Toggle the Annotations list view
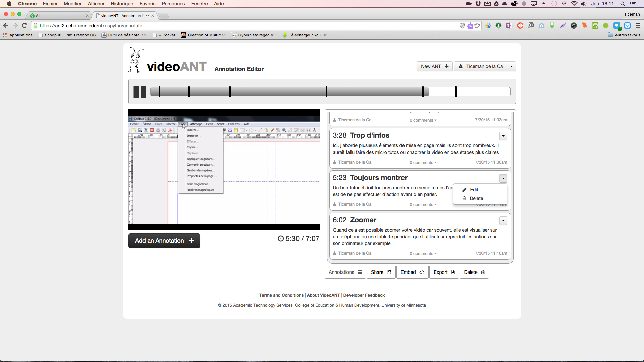The image size is (644, 362). [345, 272]
